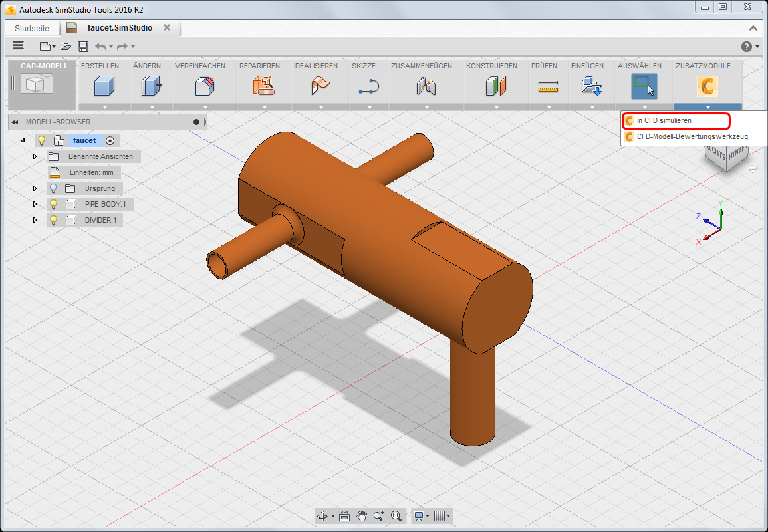The height and width of the screenshot is (532, 768).
Task: Toggle visibility bulb of PIPE-BODY:1
Action: tap(54, 204)
